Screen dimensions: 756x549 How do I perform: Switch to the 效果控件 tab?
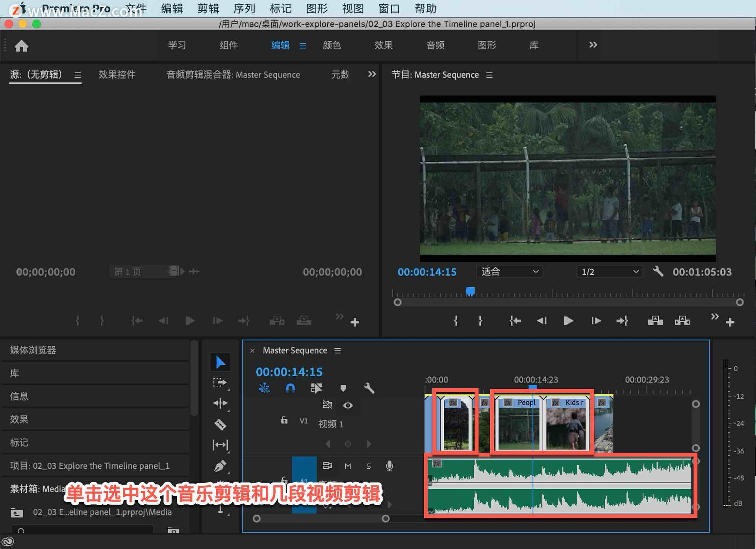(117, 74)
